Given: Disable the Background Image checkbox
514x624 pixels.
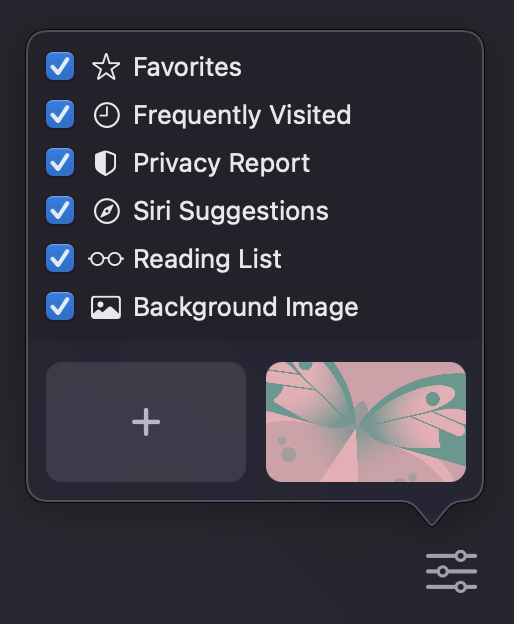Looking at the screenshot, I should click(x=60, y=306).
